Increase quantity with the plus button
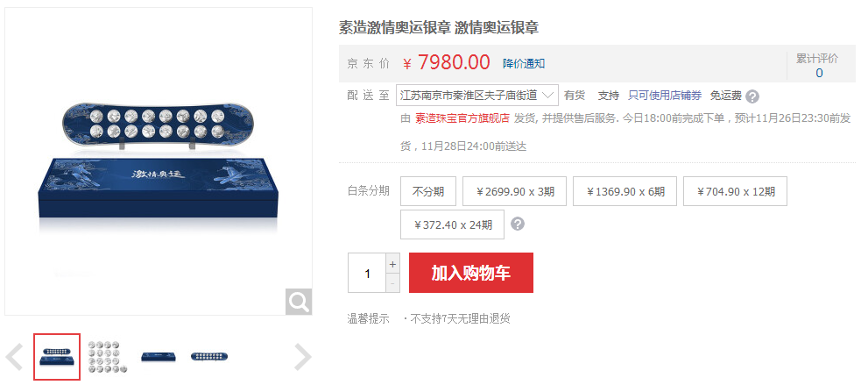868x392 pixels. [392, 264]
